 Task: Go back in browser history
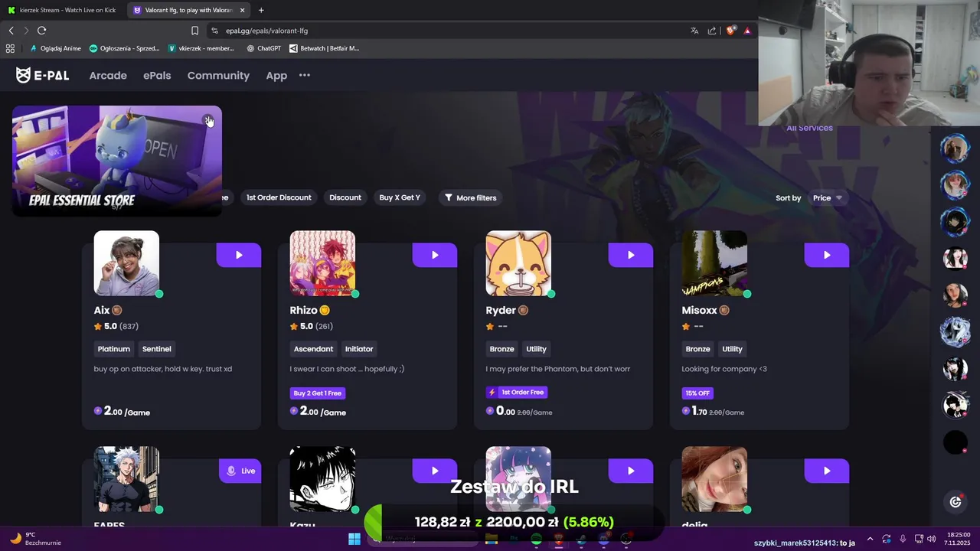(x=11, y=31)
